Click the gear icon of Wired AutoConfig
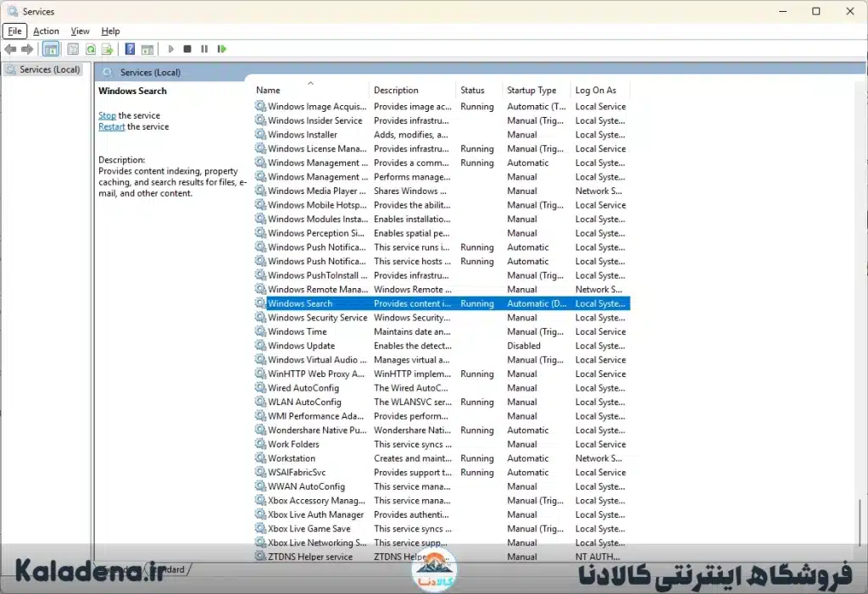The width and height of the screenshot is (868, 594). [260, 388]
